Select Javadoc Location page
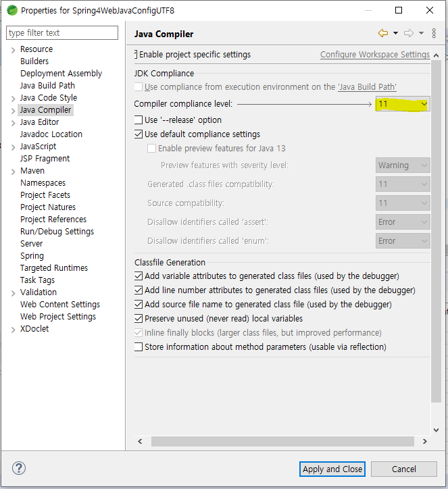Image resolution: width=448 pixels, height=489 pixels. [51, 134]
